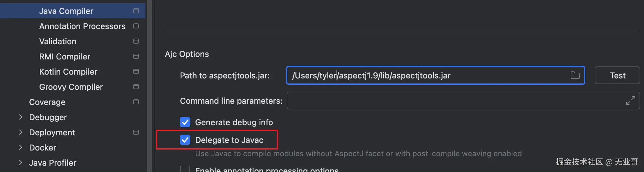The width and height of the screenshot is (644, 172).
Task: Expand the Debugger settings node
Action: tap(21, 117)
